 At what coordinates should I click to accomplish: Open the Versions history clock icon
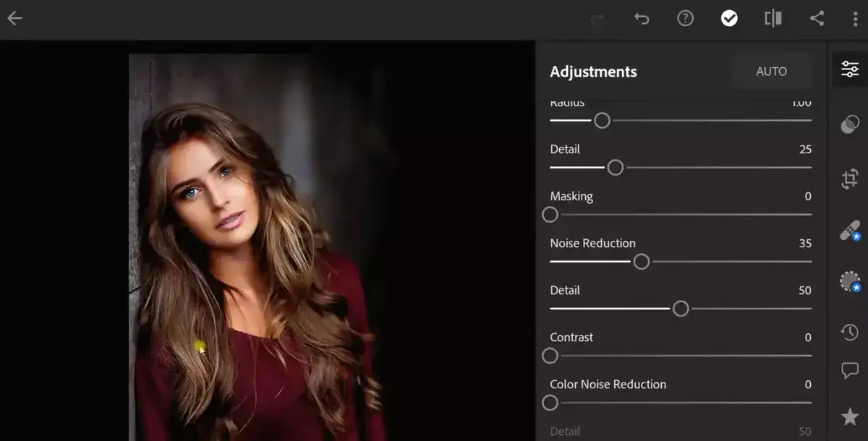tap(850, 333)
